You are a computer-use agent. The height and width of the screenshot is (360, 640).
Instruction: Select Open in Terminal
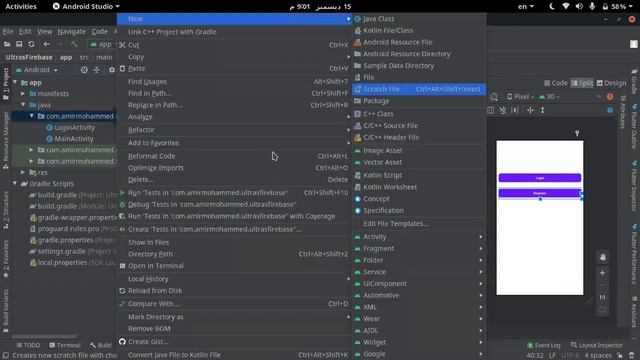pos(235,266)
